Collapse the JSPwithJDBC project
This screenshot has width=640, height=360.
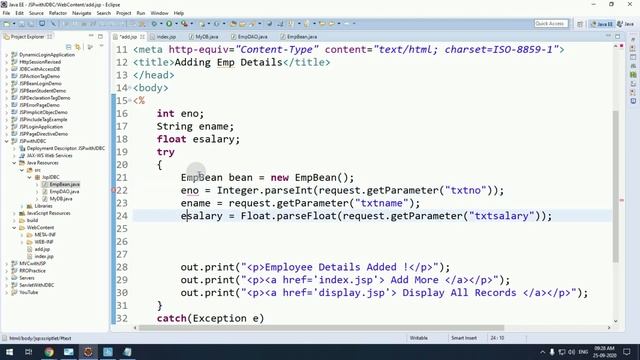click(7, 141)
